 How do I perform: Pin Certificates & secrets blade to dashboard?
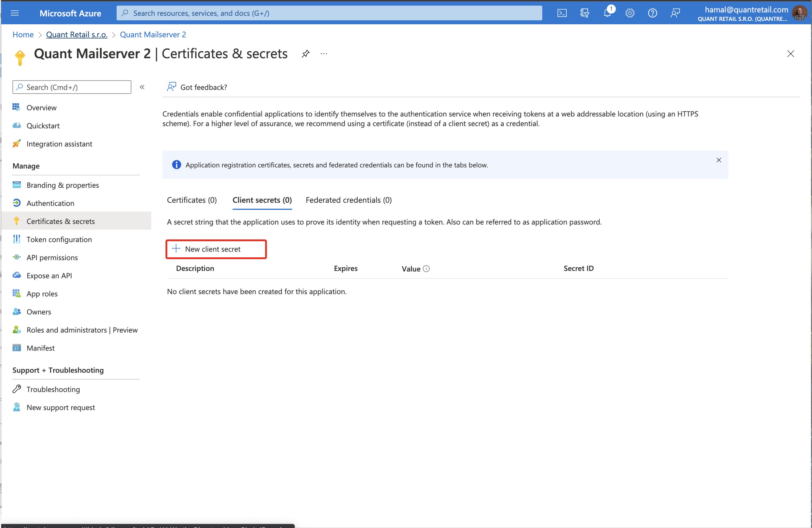(305, 53)
